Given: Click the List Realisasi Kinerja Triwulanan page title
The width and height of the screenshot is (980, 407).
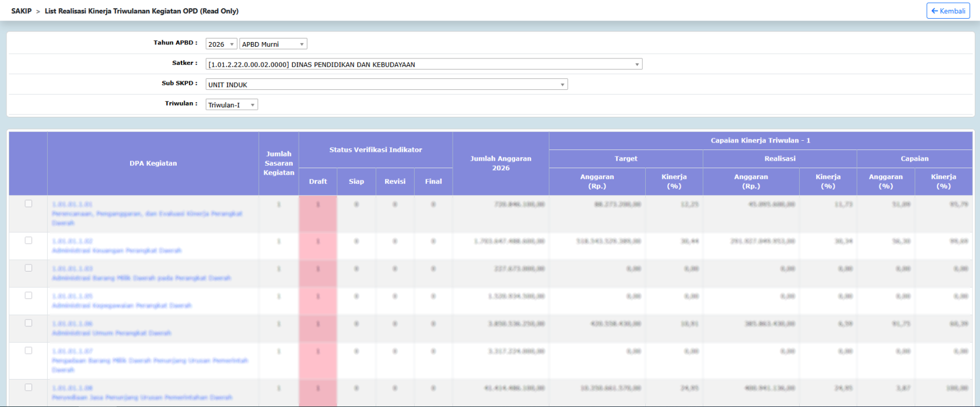Looking at the screenshot, I should pyautogui.click(x=142, y=11).
